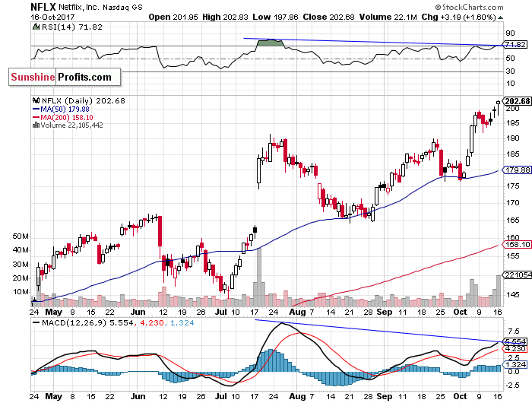This screenshot has height=403, width=532.
Task: Click the green overbought RSI region near July 24
Action: tap(270, 43)
